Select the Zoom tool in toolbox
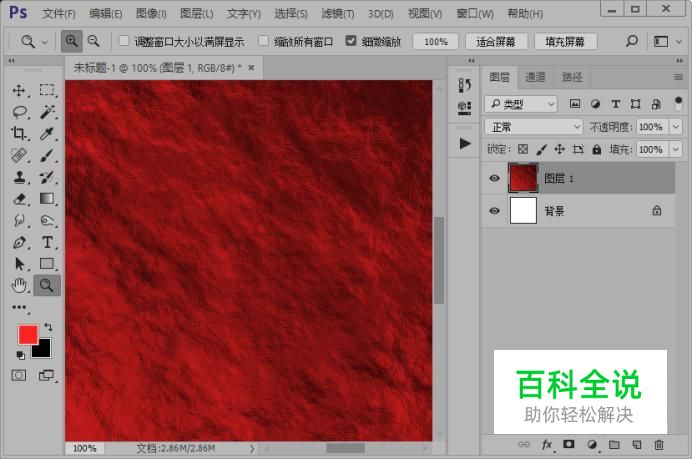This screenshot has height=459, width=692. coord(47,286)
